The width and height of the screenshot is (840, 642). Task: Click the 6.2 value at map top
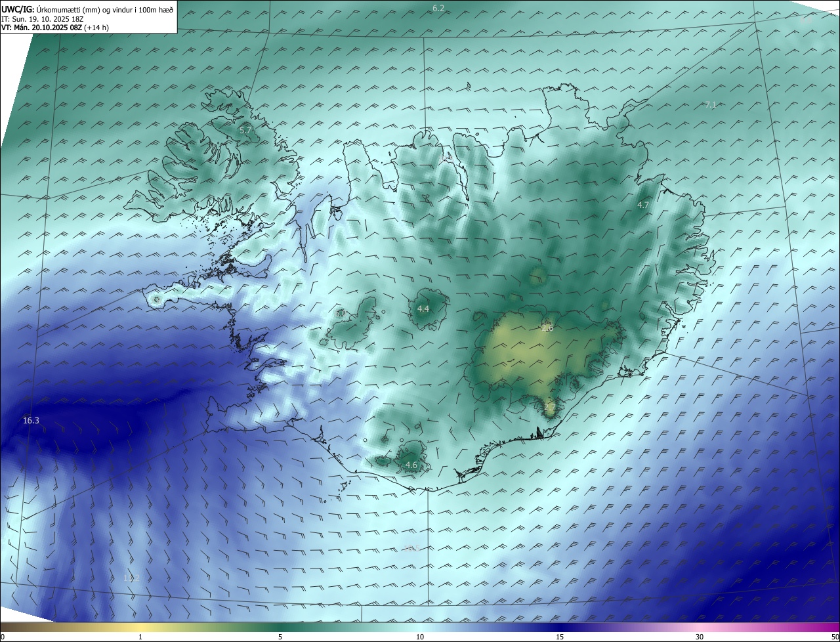point(438,8)
